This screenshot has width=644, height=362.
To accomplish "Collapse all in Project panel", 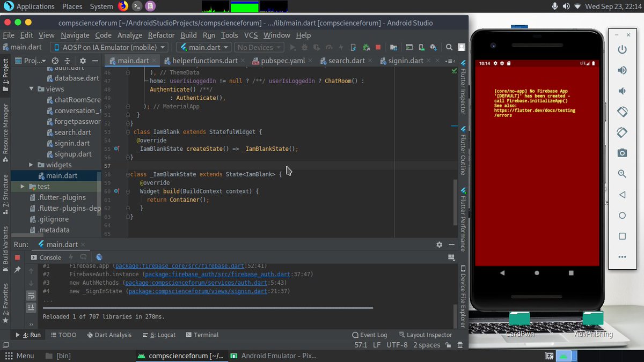I will click(69, 61).
